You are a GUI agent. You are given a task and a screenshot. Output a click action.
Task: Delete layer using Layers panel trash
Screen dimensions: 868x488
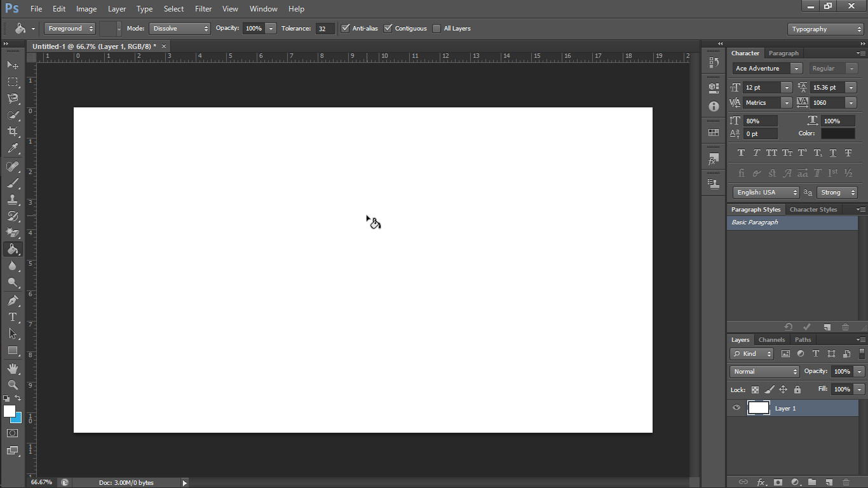pyautogui.click(x=846, y=482)
